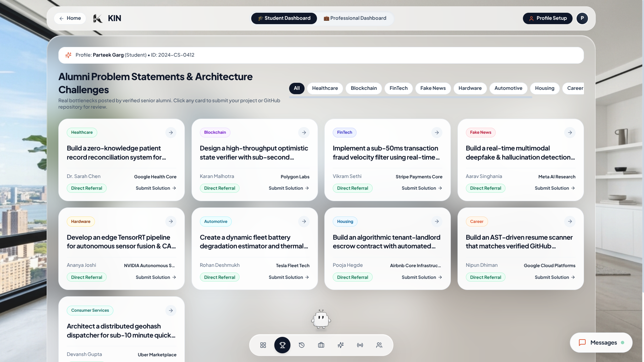Viewport: 644px width, 362px height.
Task: Open Profile Setup
Action: (x=547, y=18)
